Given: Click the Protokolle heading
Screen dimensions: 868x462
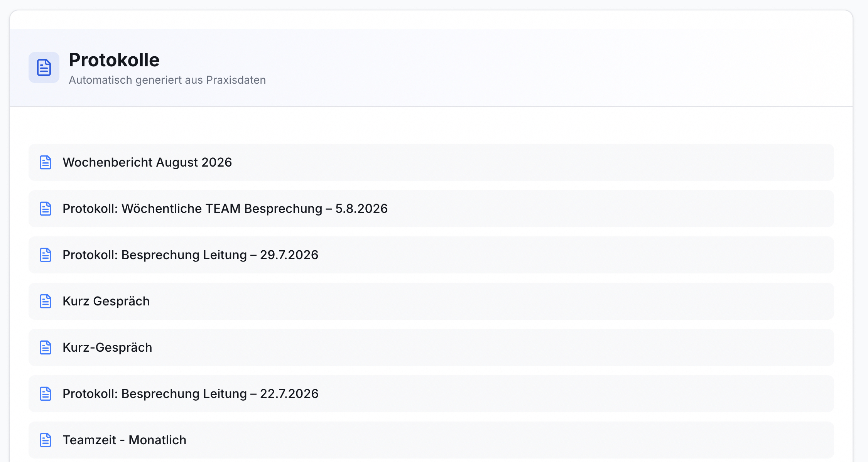Looking at the screenshot, I should [x=114, y=60].
